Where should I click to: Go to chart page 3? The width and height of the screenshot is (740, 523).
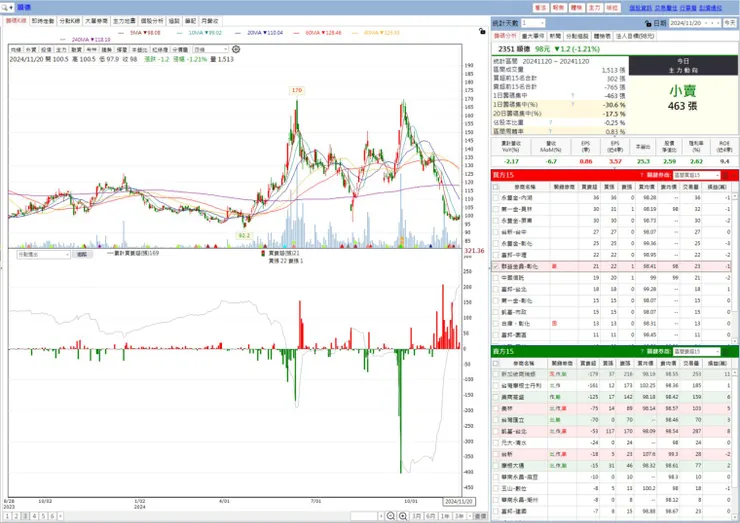[25, 516]
